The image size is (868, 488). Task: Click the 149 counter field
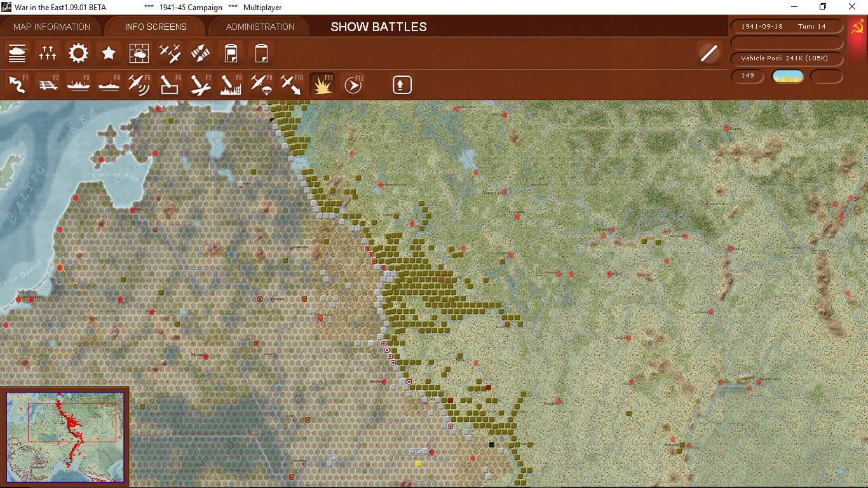point(748,76)
